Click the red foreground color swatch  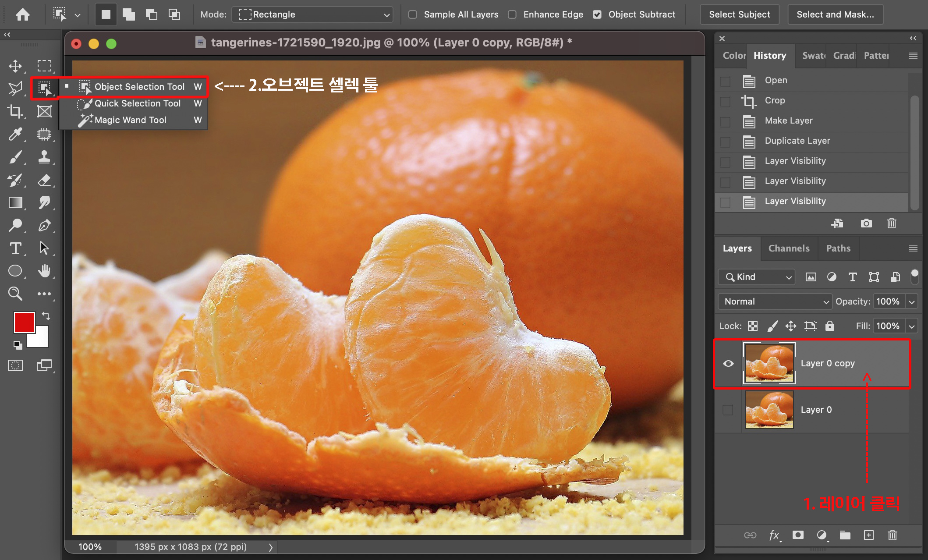pyautogui.click(x=24, y=322)
